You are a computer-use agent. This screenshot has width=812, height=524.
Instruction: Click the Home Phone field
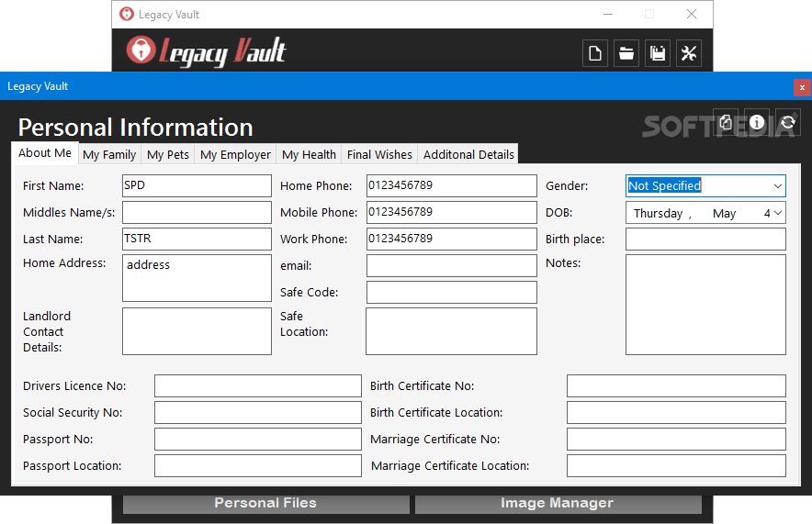[x=452, y=185]
